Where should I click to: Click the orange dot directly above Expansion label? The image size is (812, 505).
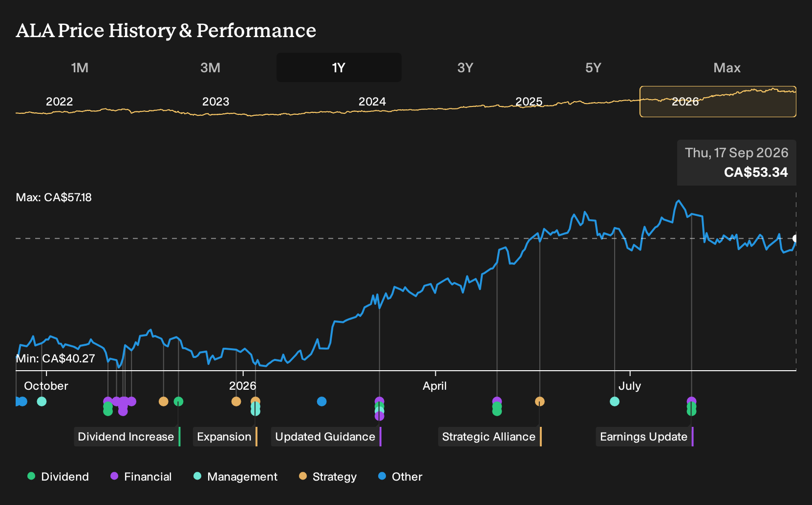[256, 401]
